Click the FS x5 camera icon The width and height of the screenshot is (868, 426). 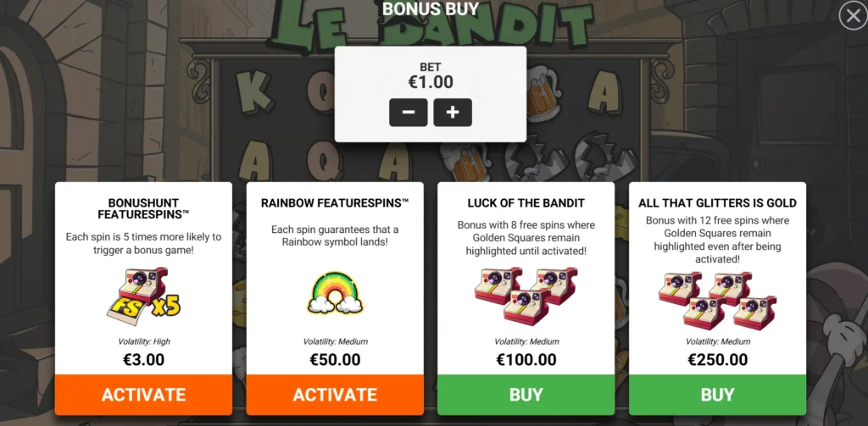coord(144,296)
